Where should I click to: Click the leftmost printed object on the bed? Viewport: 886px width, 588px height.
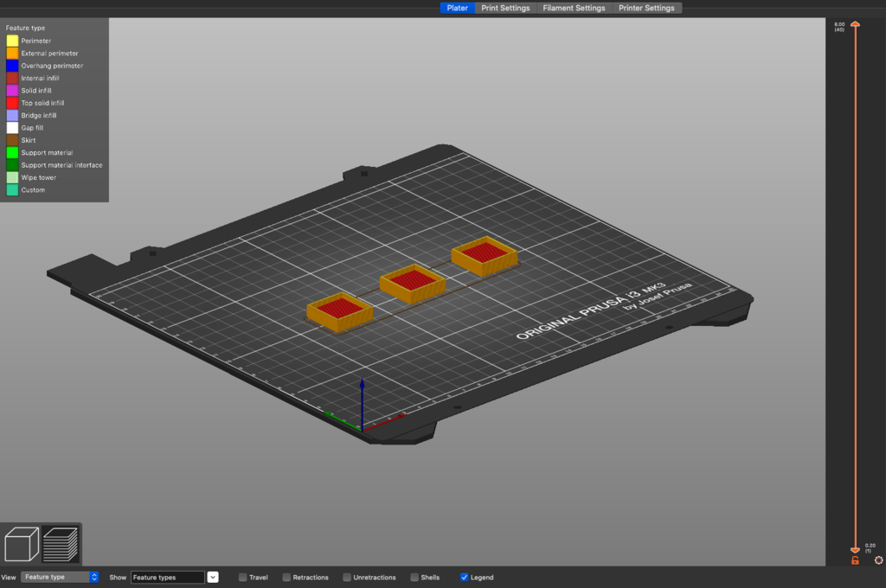339,311
